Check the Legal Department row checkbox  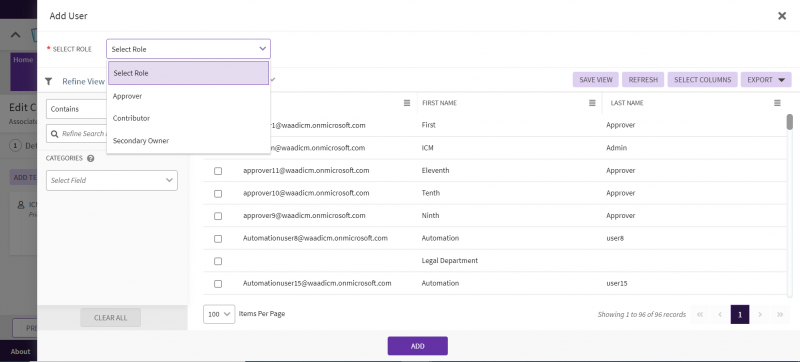tap(218, 261)
